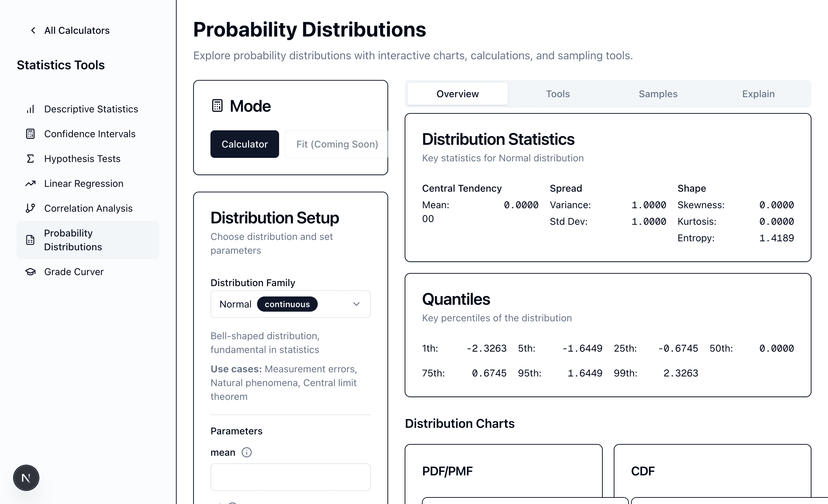Click the Linear Regression trend line icon

(x=30, y=183)
